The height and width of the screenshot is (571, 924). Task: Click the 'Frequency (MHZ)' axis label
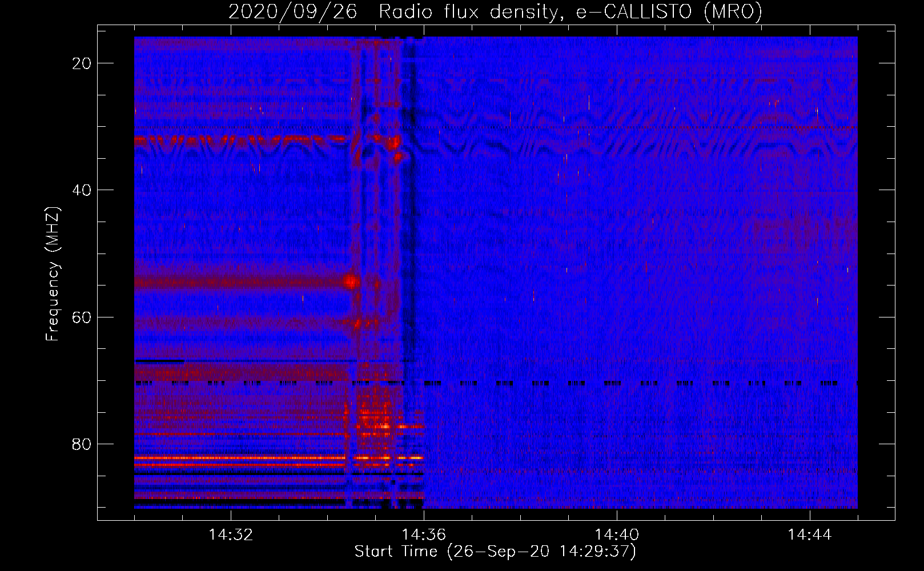coord(53,274)
